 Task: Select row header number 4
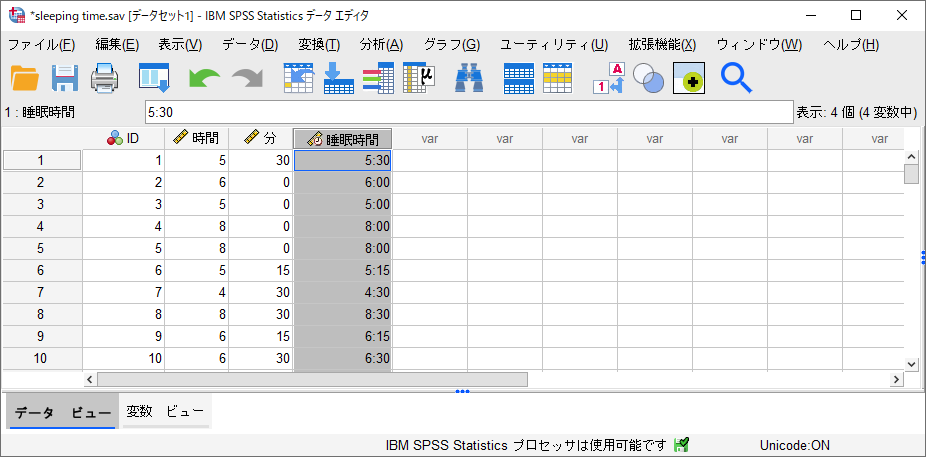[x=41, y=227]
